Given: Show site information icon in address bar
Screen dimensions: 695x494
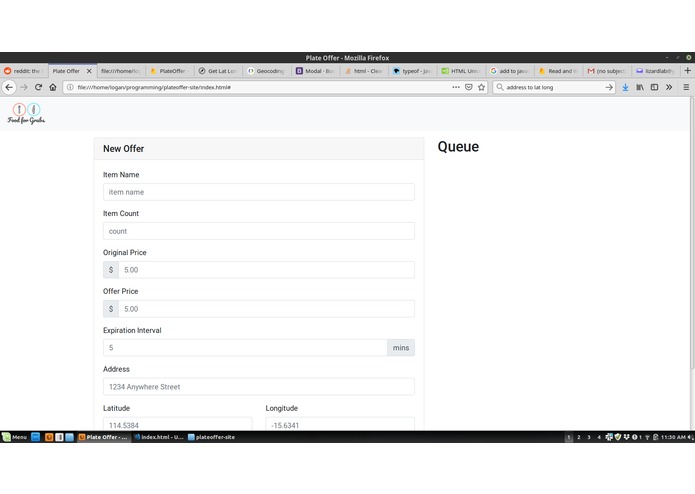Looking at the screenshot, I should point(70,87).
